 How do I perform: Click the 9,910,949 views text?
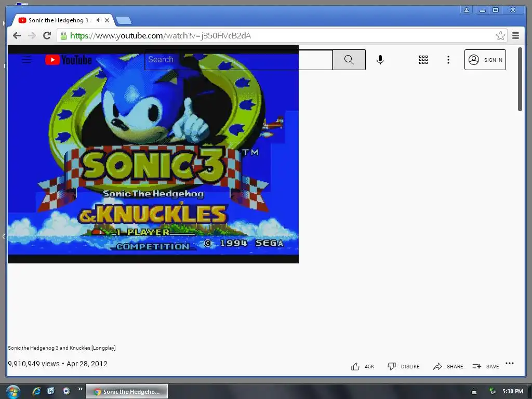tap(34, 364)
